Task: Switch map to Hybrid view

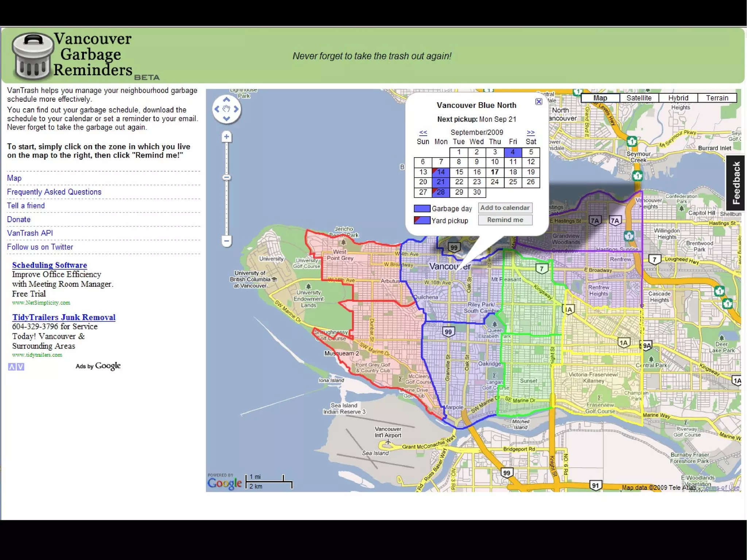Action: click(x=678, y=98)
